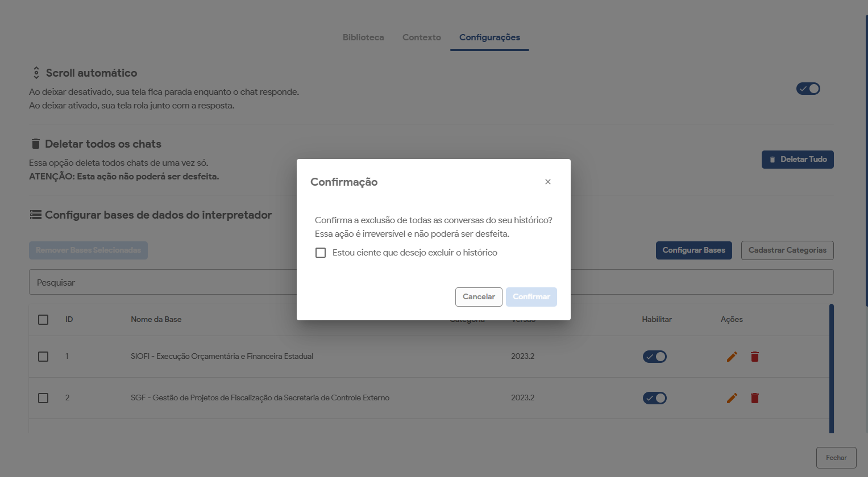Select the checkbox for base ID 1

click(x=43, y=357)
